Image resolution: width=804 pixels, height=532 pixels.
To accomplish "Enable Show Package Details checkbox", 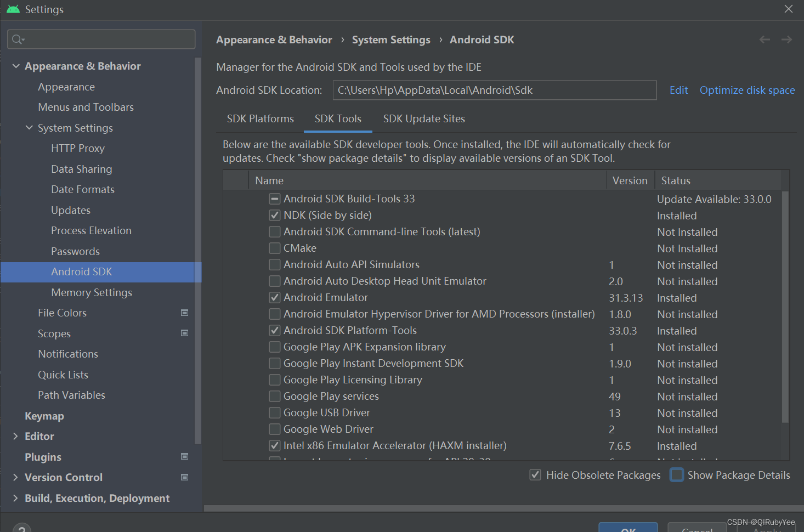I will tap(677, 475).
